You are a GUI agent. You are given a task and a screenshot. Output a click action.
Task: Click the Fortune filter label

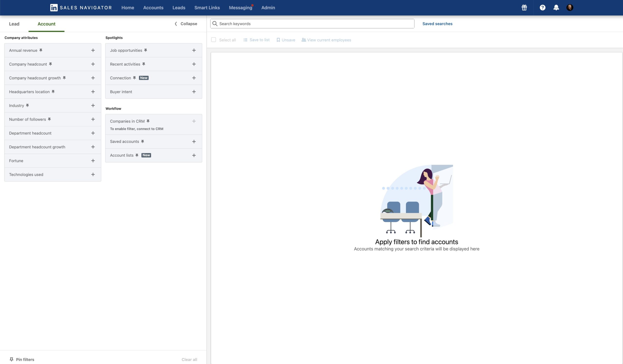click(x=16, y=161)
